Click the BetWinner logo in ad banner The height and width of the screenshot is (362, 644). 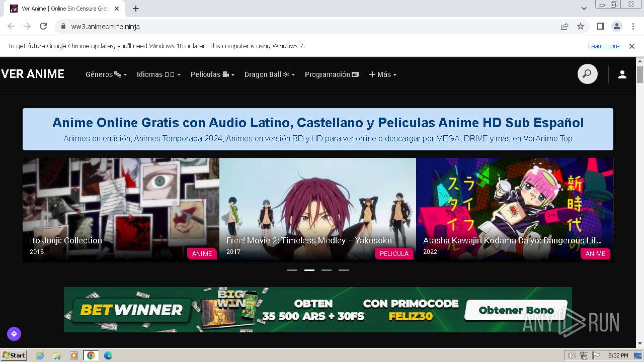coord(131,310)
